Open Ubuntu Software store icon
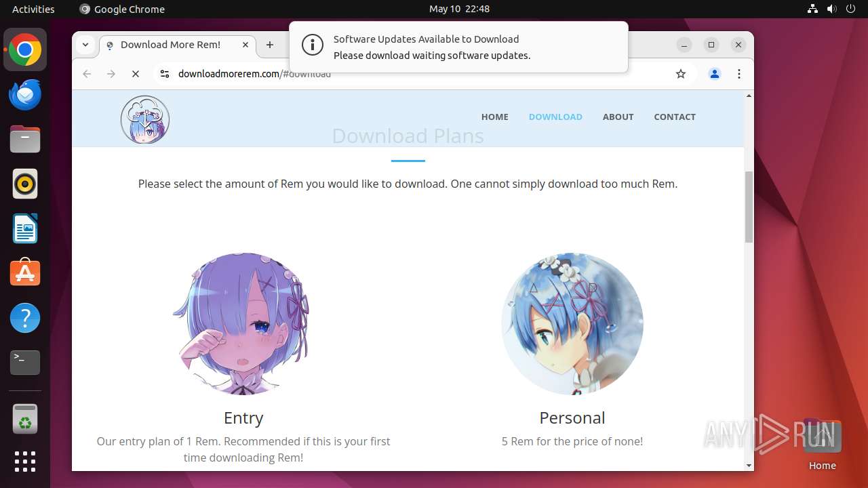This screenshot has height=488, width=868. coord(25,273)
